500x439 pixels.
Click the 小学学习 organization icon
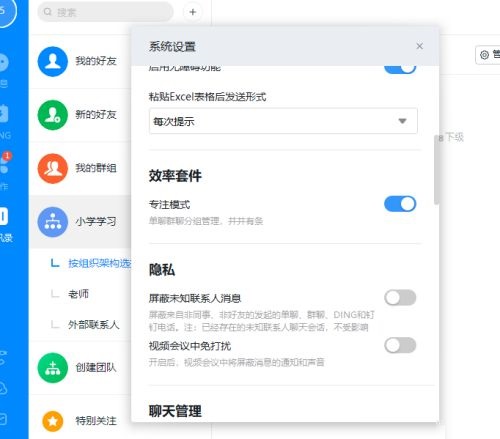pos(53,222)
